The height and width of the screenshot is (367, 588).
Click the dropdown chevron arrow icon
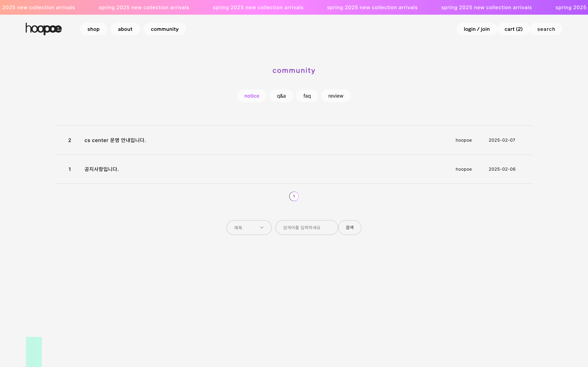(x=262, y=227)
